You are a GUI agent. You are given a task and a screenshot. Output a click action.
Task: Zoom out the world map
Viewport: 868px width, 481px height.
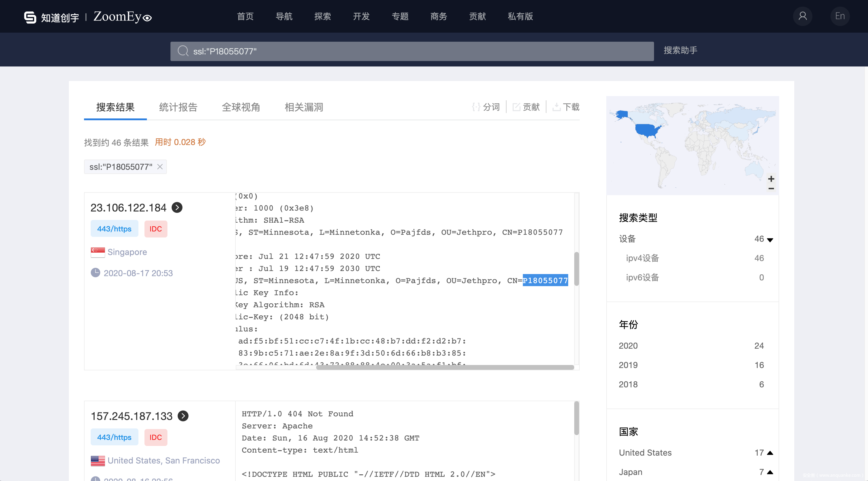771,189
